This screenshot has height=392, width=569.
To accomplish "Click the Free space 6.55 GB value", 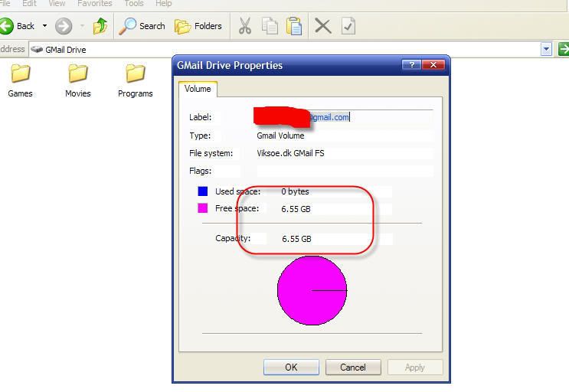I will pyautogui.click(x=296, y=209).
